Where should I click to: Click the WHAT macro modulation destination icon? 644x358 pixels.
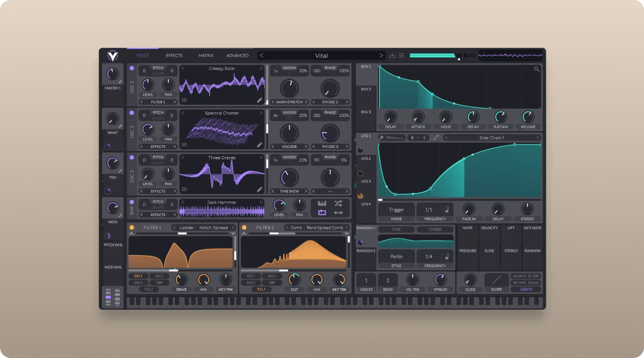(107, 146)
